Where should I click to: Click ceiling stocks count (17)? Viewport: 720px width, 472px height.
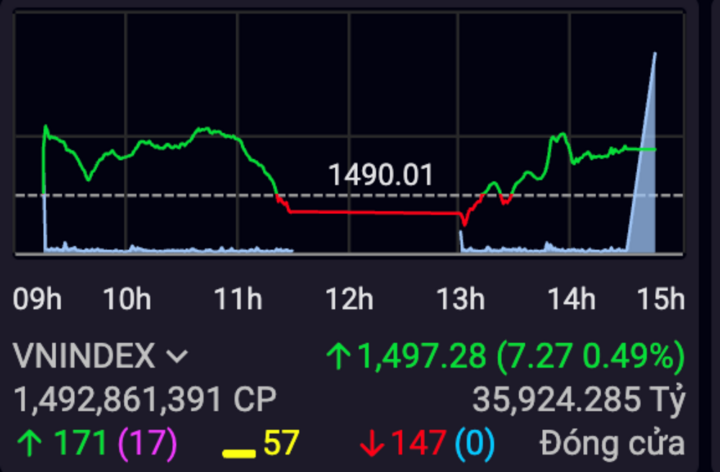point(147,444)
